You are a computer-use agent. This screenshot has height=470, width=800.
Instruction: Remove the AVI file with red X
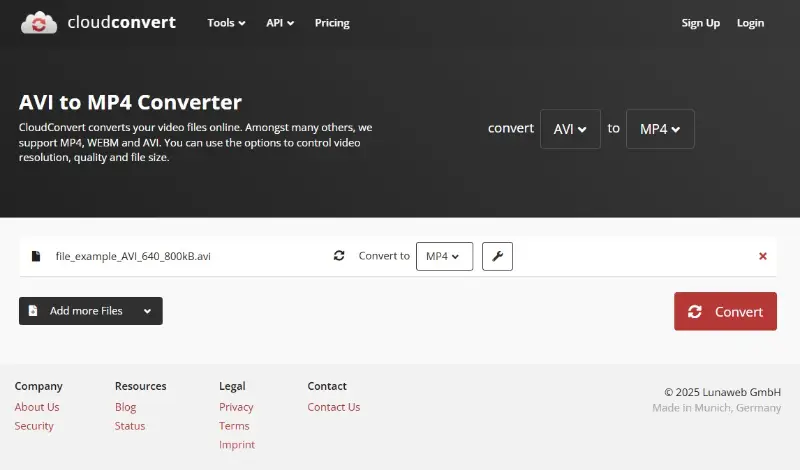(763, 256)
